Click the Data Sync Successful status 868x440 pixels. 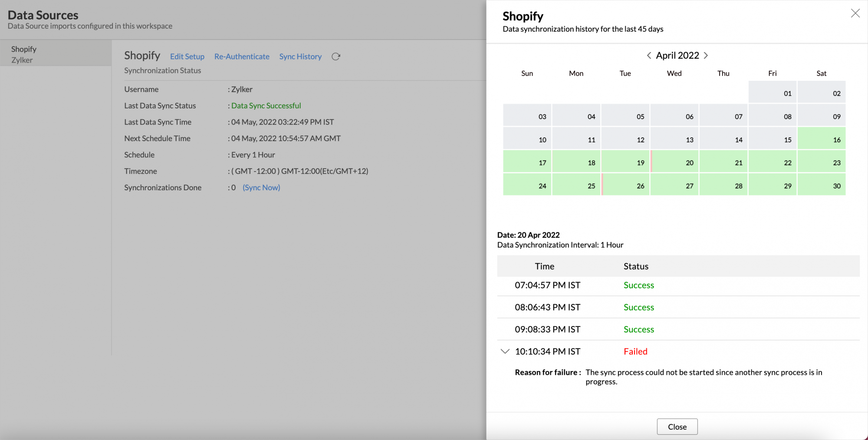pyautogui.click(x=266, y=106)
